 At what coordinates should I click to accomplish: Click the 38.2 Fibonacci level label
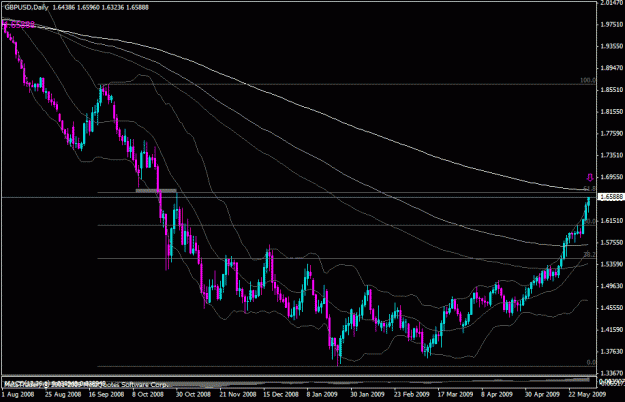point(589,254)
